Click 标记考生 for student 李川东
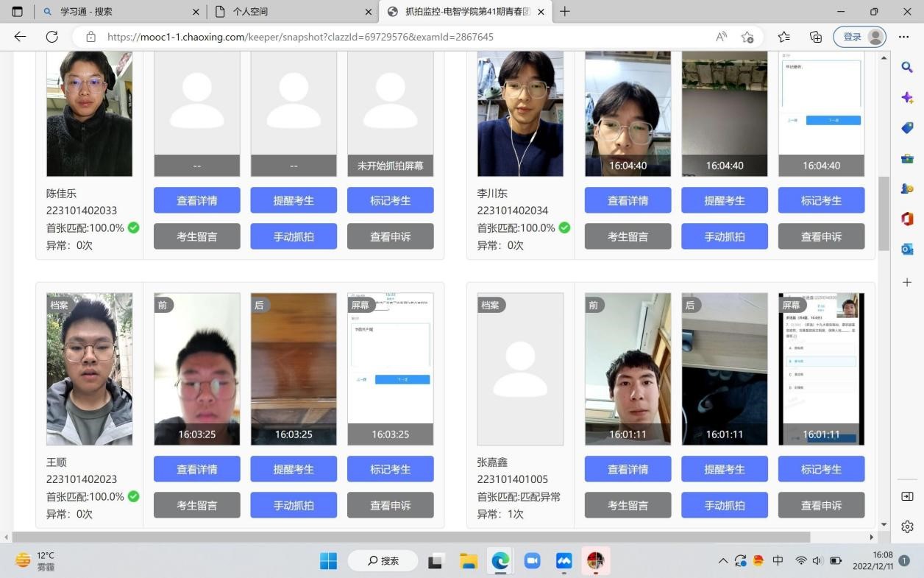This screenshot has width=924, height=578. 821,200
